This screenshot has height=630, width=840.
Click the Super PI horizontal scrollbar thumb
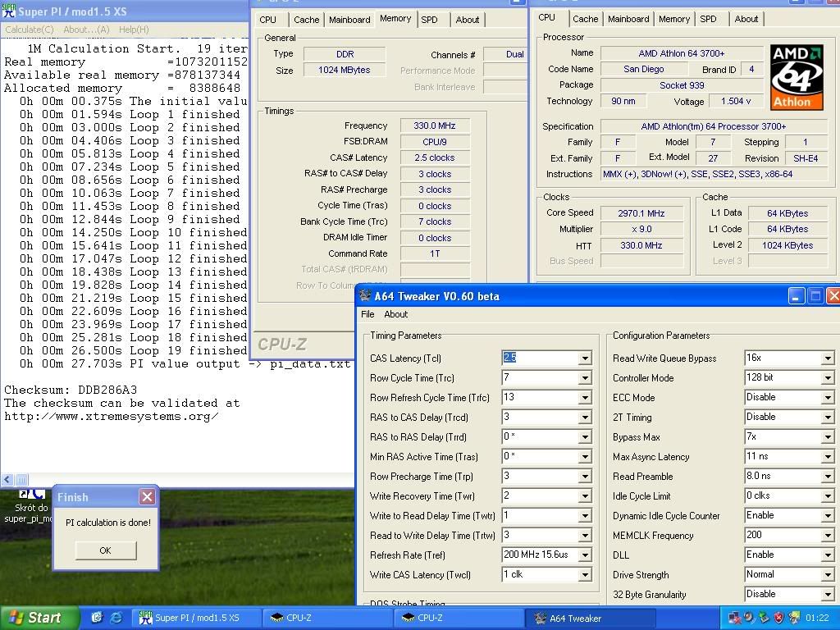(x=21, y=479)
